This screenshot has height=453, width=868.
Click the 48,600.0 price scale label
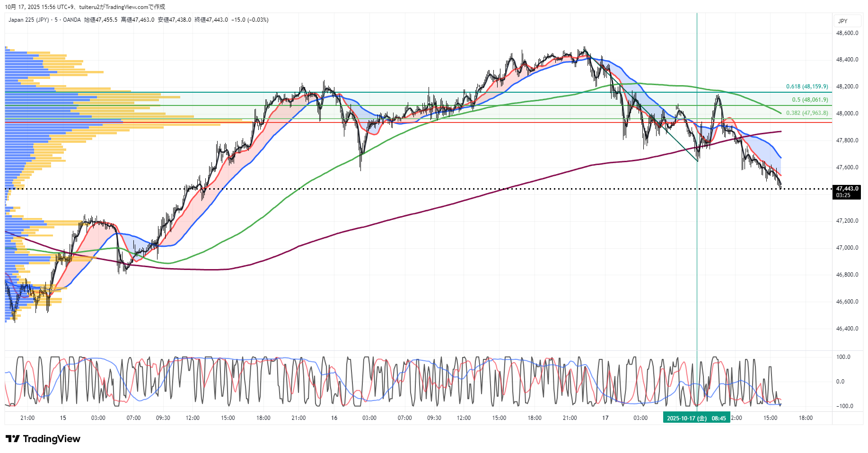tap(847, 33)
